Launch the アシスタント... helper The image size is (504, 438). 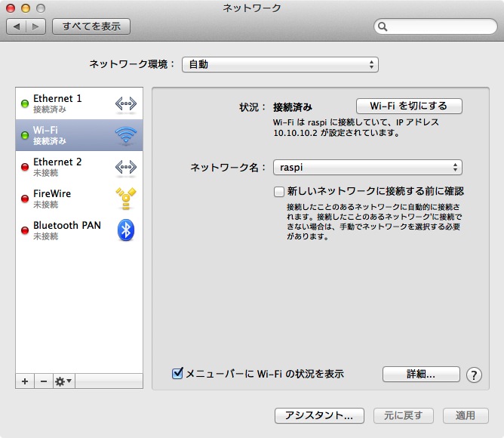319,415
